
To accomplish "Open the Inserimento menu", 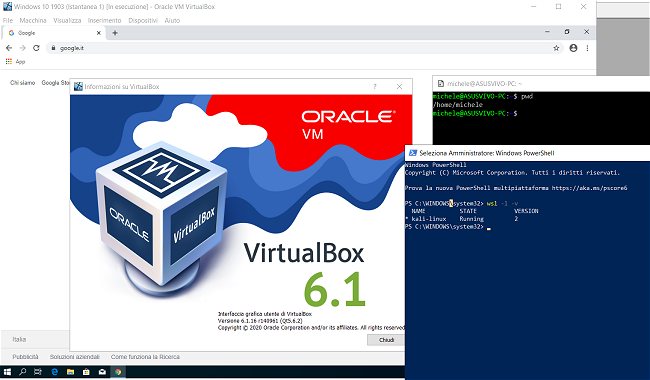I will [x=104, y=20].
